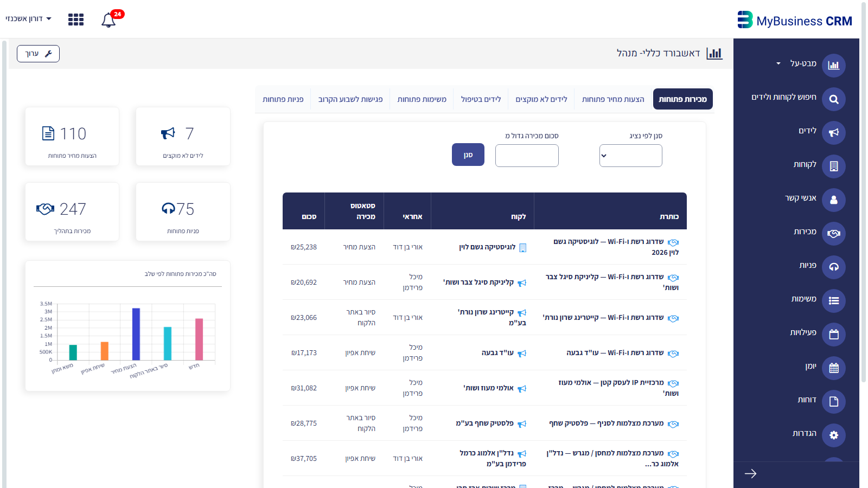This screenshot has width=868, height=488.
Task: Open the apps grid menu
Action: point(76,20)
